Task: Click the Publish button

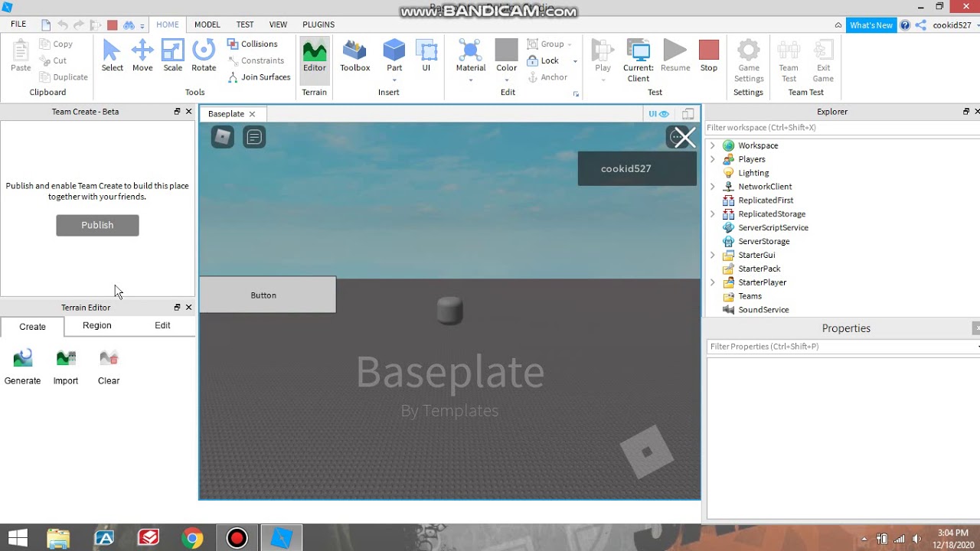Action: pos(97,225)
